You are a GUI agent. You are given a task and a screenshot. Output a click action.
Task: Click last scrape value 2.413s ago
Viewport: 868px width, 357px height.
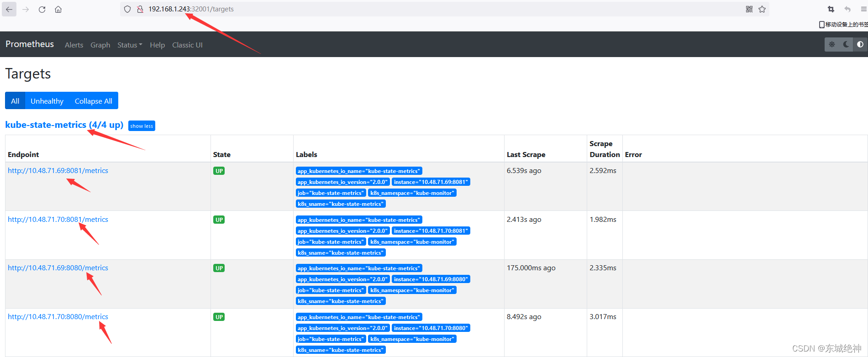pos(524,219)
